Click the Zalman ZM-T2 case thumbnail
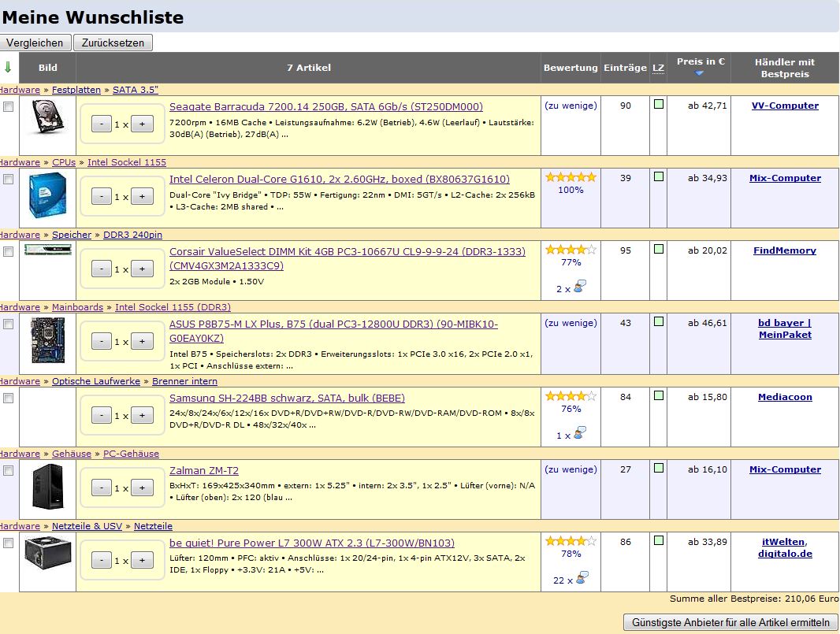The height and width of the screenshot is (634, 840). click(48, 486)
